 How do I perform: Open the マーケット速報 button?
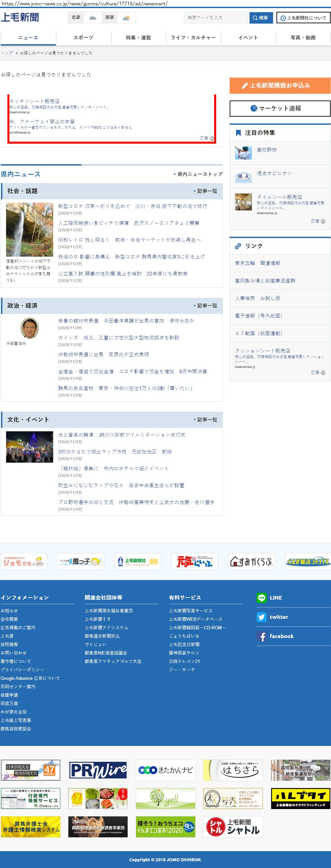280,108
